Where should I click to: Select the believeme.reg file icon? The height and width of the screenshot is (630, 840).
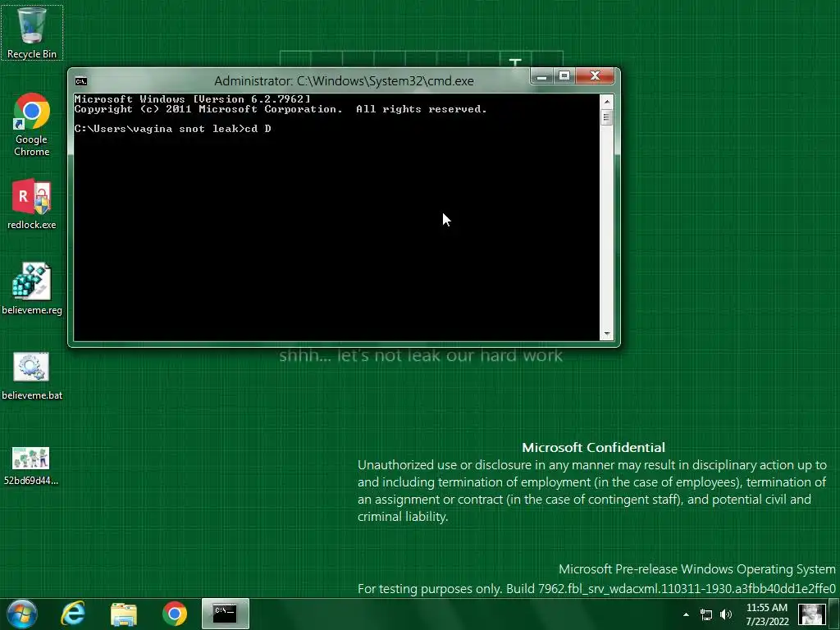(32, 289)
